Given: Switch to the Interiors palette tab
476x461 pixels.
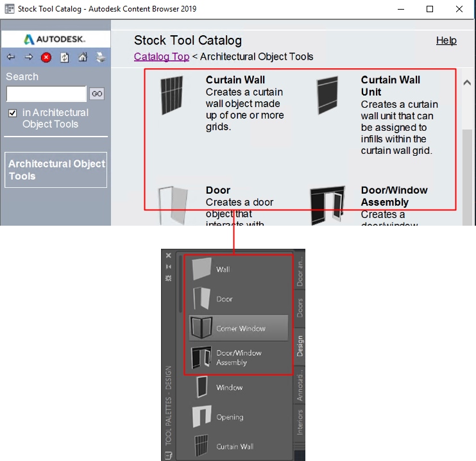Looking at the screenshot, I should 300,423.
